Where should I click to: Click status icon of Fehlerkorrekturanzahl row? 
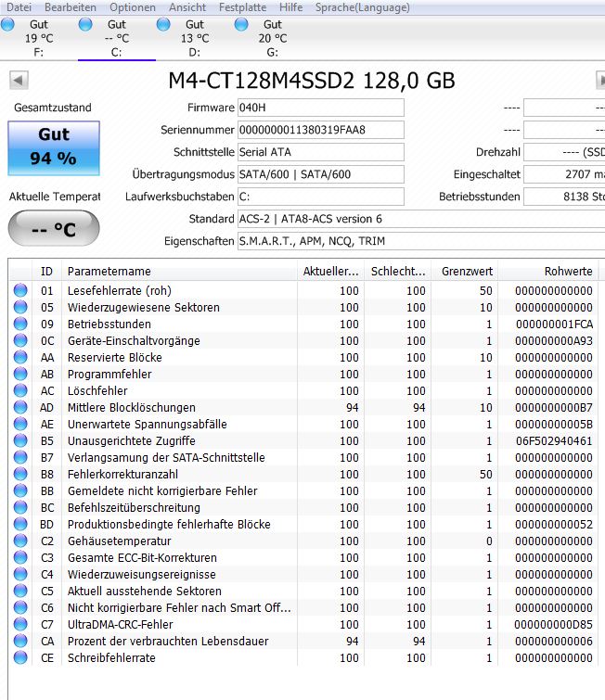(x=20, y=474)
